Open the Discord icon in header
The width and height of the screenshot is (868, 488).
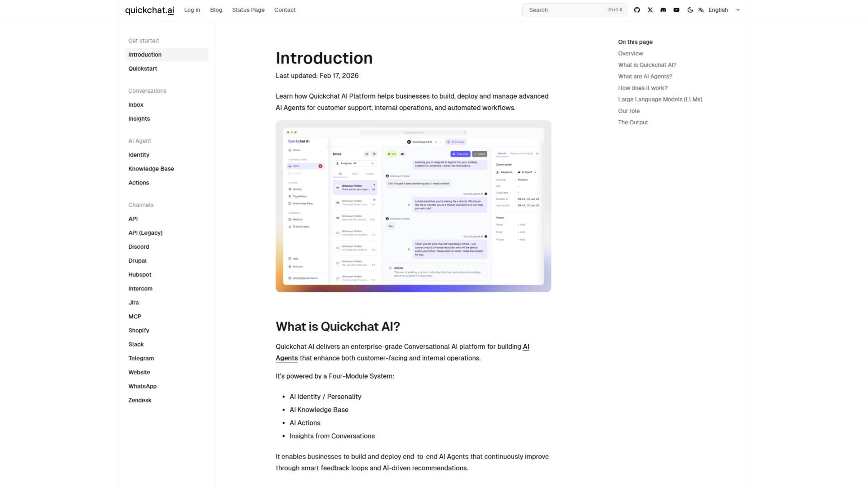tap(663, 10)
